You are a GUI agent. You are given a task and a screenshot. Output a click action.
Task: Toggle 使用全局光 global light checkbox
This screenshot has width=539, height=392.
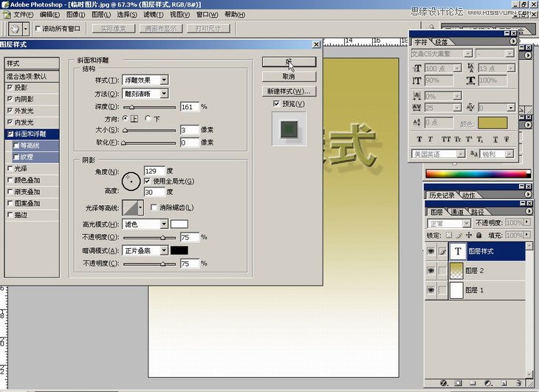[x=147, y=181]
